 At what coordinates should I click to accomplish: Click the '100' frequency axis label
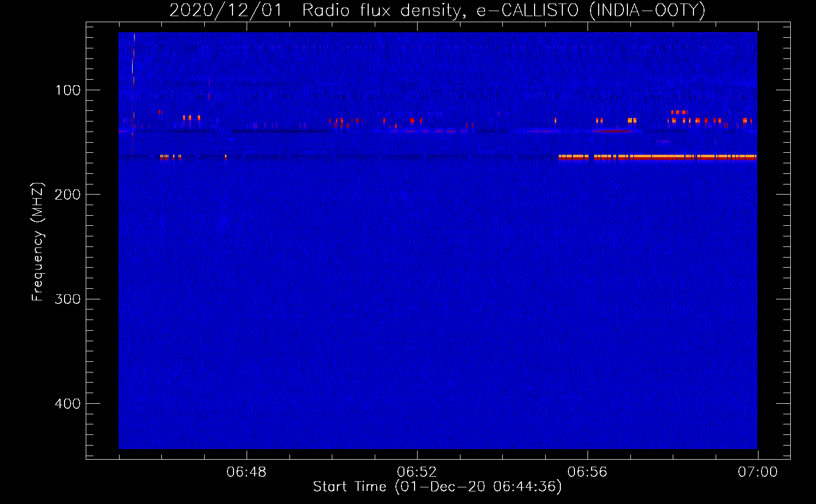click(68, 90)
